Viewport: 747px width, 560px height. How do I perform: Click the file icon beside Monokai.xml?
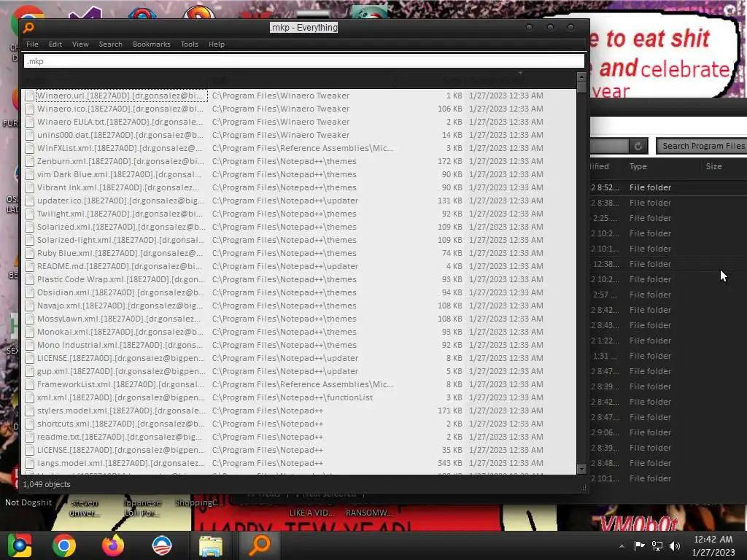pos(29,332)
